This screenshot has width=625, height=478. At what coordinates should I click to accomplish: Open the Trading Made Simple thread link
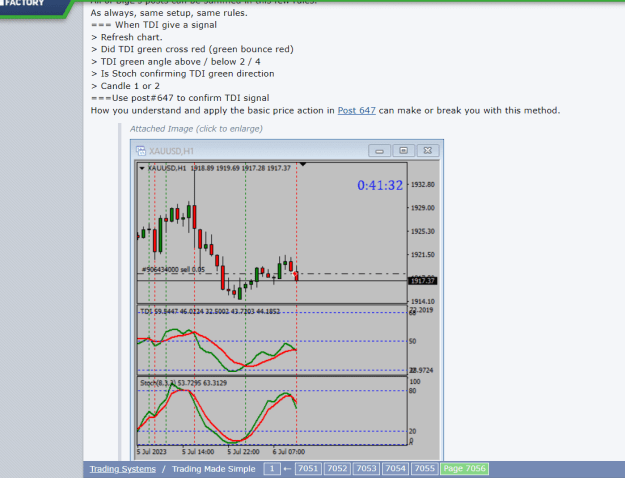point(213,469)
